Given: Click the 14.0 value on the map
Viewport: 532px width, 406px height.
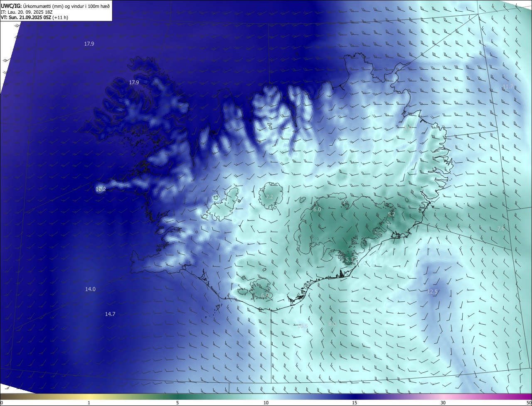Looking at the screenshot, I should pyautogui.click(x=90, y=289).
